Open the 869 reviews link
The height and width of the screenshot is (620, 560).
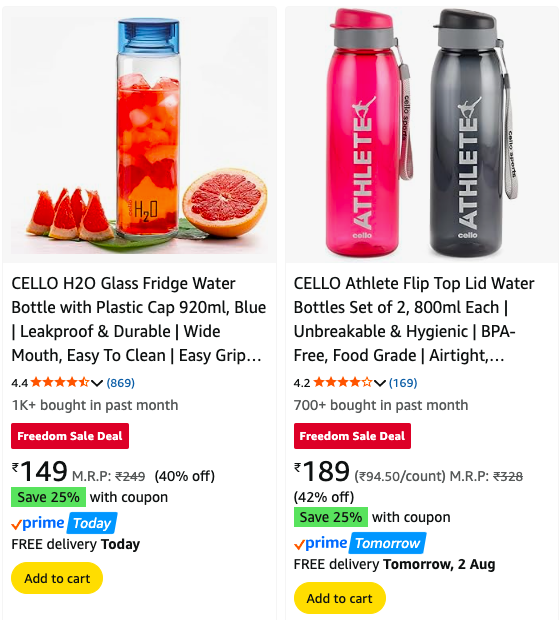pyautogui.click(x=121, y=383)
